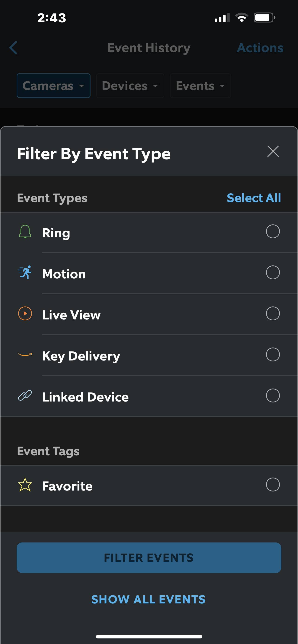Tap SHOW ALL EVENTS link
The image size is (298, 644).
tap(148, 599)
